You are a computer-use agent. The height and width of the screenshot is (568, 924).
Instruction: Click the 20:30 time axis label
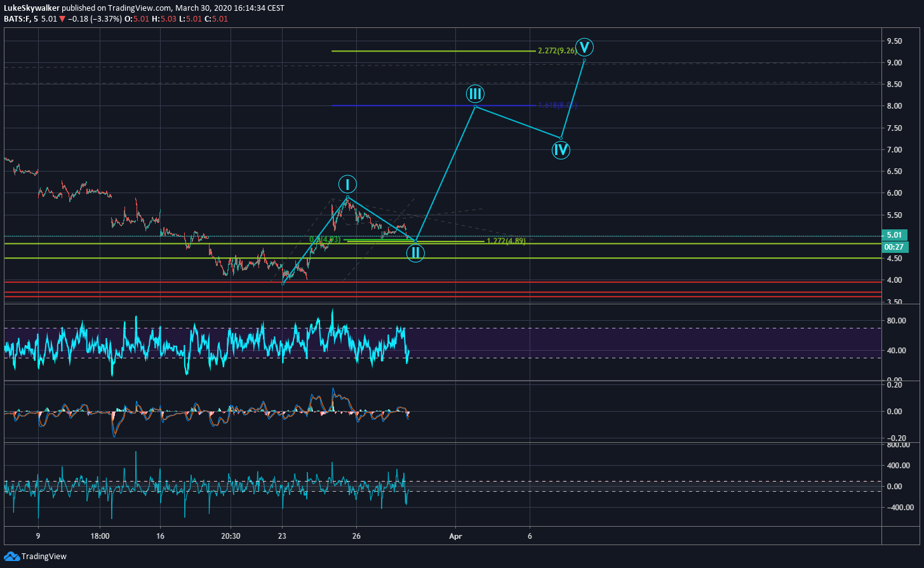[231, 536]
